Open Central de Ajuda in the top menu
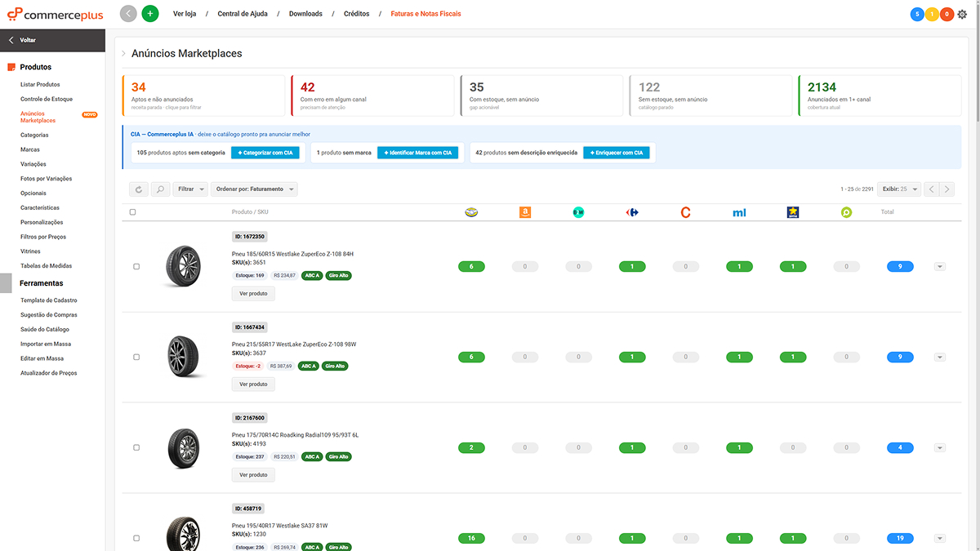Viewport: 980px width, 551px height. pyautogui.click(x=243, y=14)
